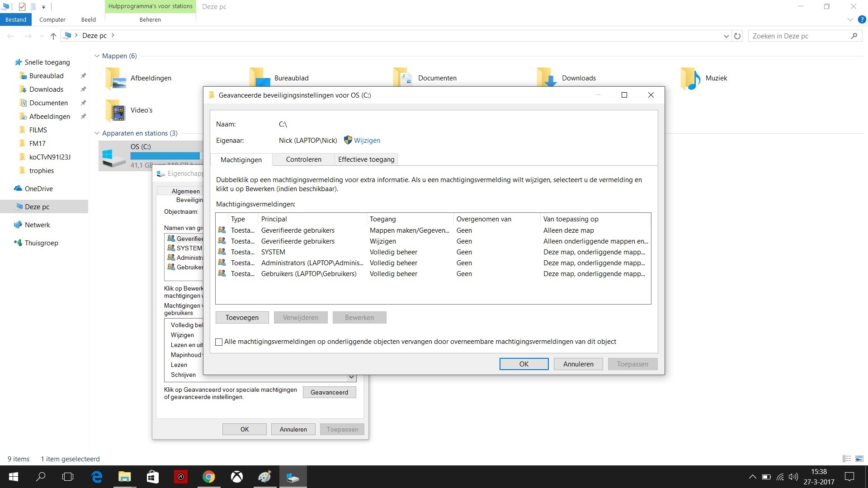Enable replacing child object permission entries checkbox
Image resolution: width=868 pixels, height=488 pixels.
point(219,342)
